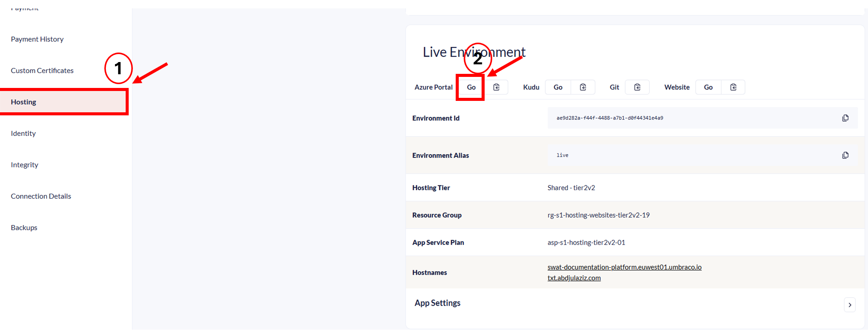Navigate to Connection Details

tap(41, 196)
